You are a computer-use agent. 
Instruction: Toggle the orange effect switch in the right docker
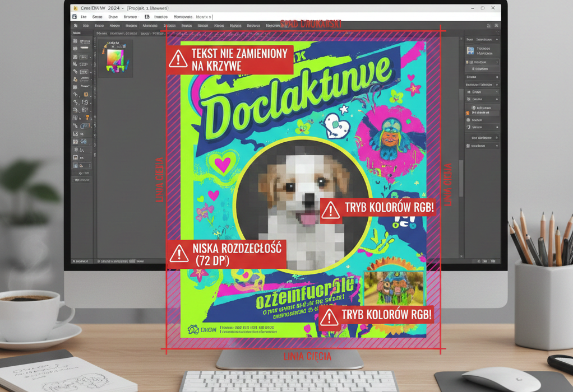click(468, 113)
